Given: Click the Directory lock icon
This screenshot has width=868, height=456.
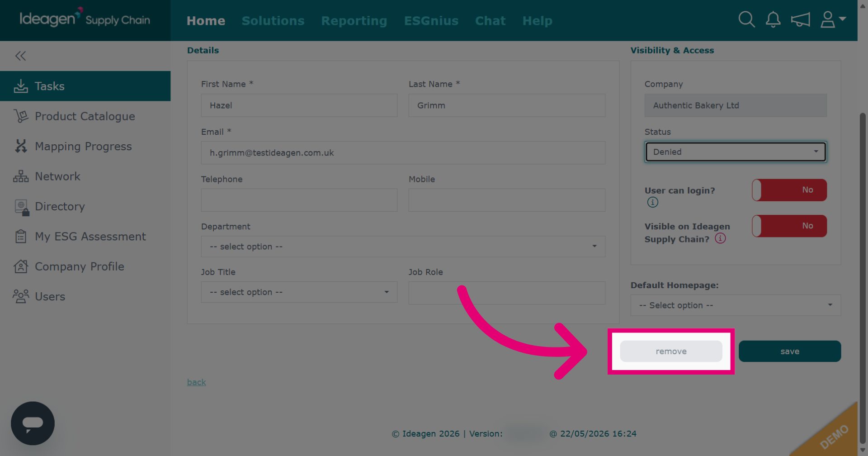Looking at the screenshot, I should click(21, 207).
